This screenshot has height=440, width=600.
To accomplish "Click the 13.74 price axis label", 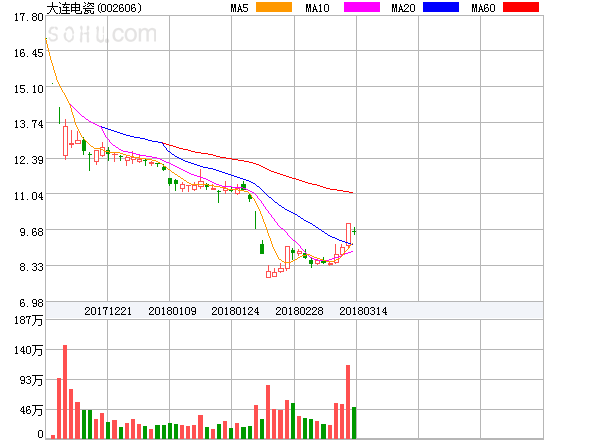I will coord(29,124).
